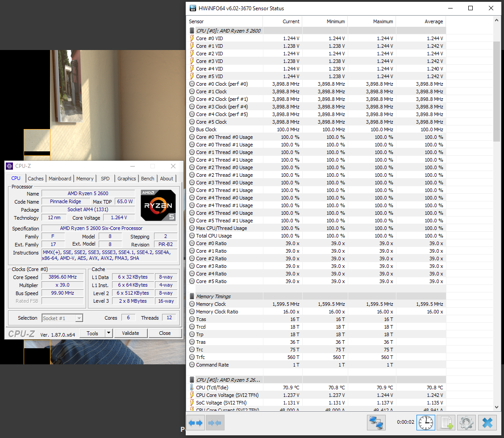Select the CPU Core Voltage (SVI2 TFN) row

click(317, 395)
